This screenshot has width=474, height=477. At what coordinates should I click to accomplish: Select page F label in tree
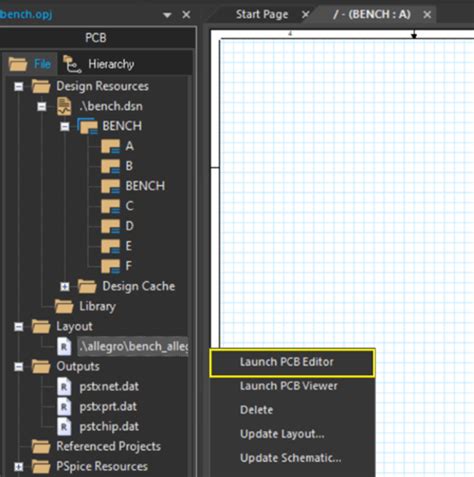(x=129, y=266)
